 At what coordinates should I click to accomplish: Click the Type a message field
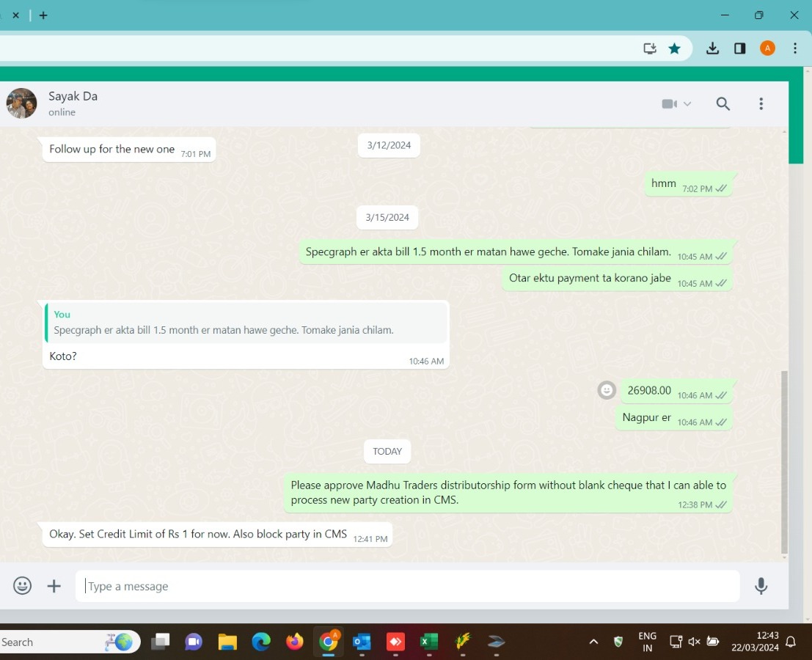click(407, 586)
